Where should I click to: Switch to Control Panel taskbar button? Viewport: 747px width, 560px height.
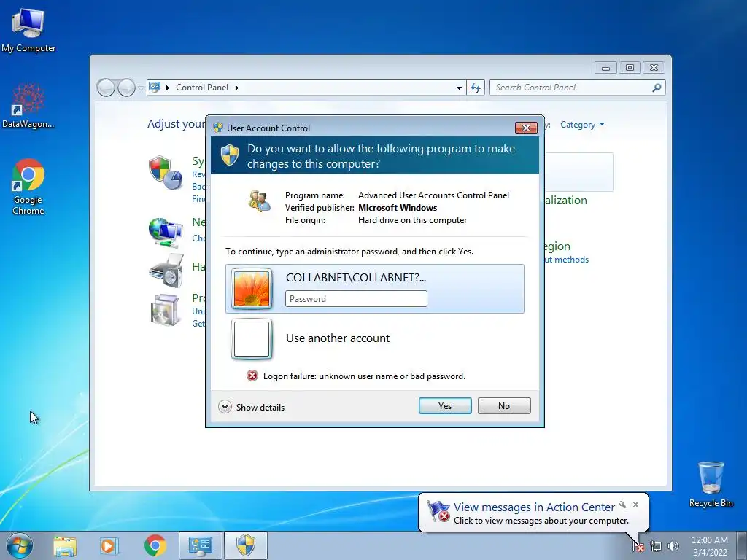[201, 545]
